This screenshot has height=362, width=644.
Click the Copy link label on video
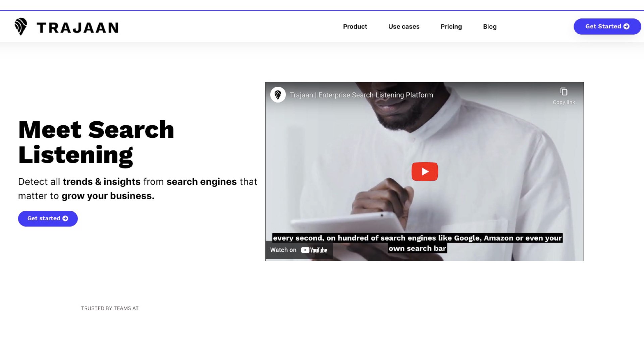[564, 102]
